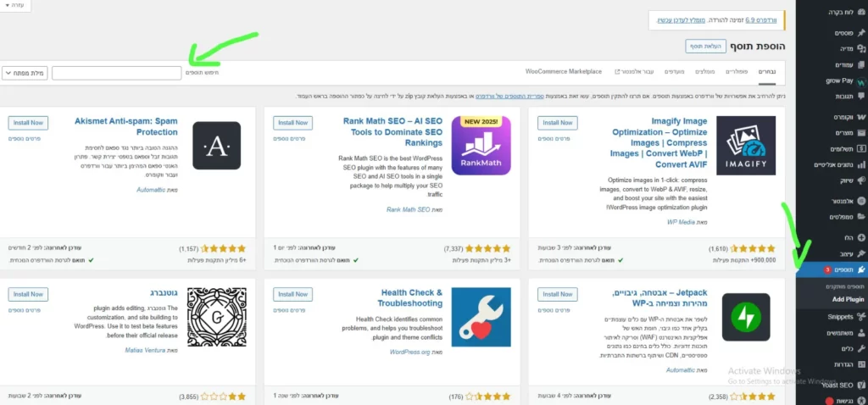Open the Elementor icon in the sidebar
The image size is (868, 405).
(861, 201)
